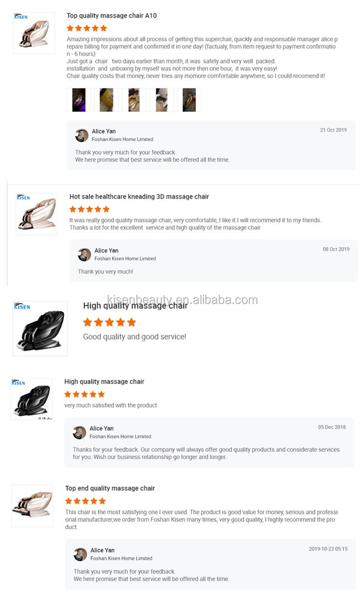Image resolution: width=364 pixels, height=600 pixels.
Task: Open the Top quality massage chair A10 product image
Action: coord(34,33)
